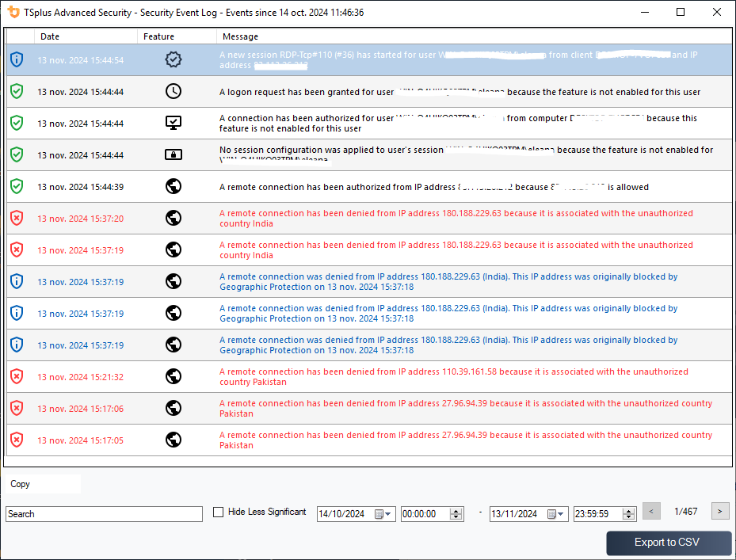736x560 pixels.
Task: Click the globe icon in the 15:21:32 row
Action: [174, 376]
